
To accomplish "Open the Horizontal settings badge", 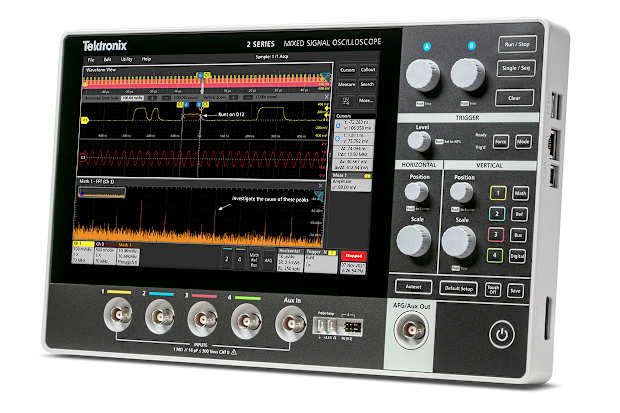I will (x=290, y=260).
